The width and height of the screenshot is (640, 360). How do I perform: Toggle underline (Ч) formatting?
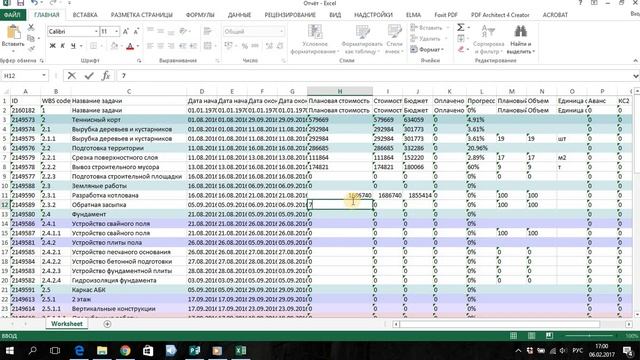pyautogui.click(x=73, y=46)
